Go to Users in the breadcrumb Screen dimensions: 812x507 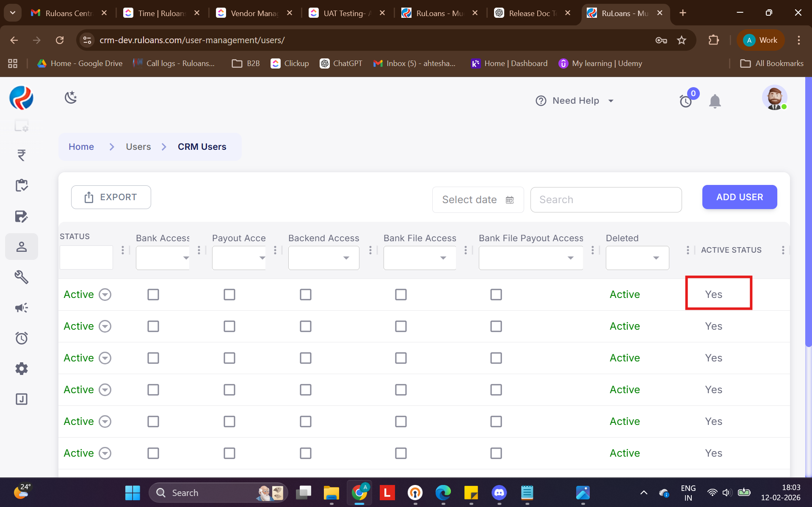pyautogui.click(x=138, y=147)
